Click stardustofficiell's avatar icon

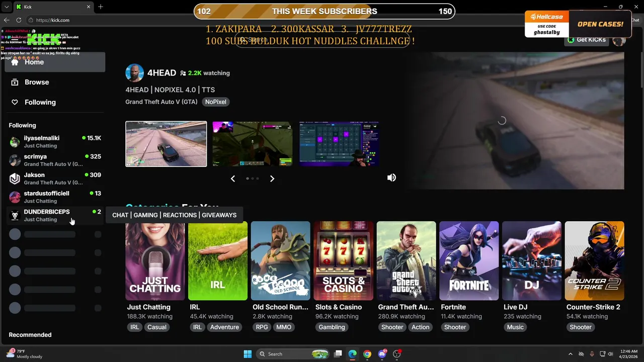[x=15, y=197]
